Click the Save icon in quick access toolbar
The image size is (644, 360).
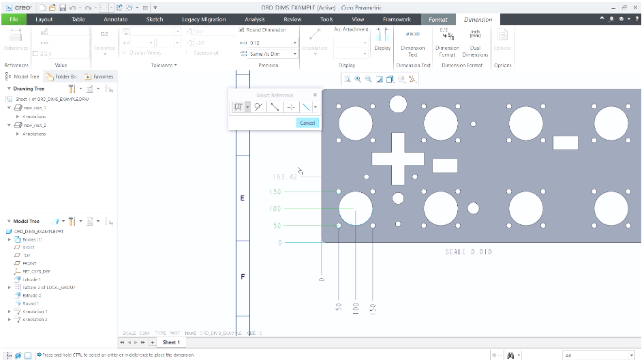pyautogui.click(x=62, y=7)
